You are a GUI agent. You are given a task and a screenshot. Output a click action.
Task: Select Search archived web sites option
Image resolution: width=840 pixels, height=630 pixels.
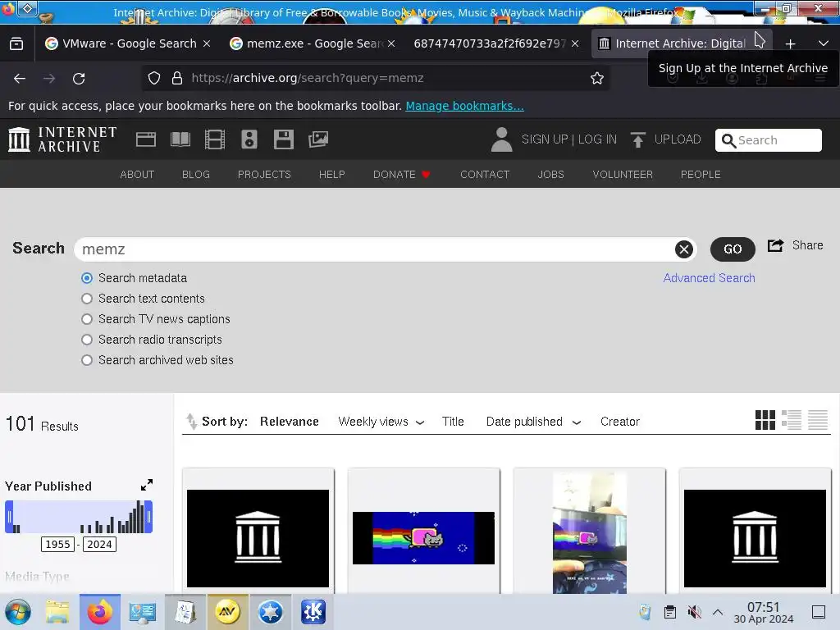[87, 360]
